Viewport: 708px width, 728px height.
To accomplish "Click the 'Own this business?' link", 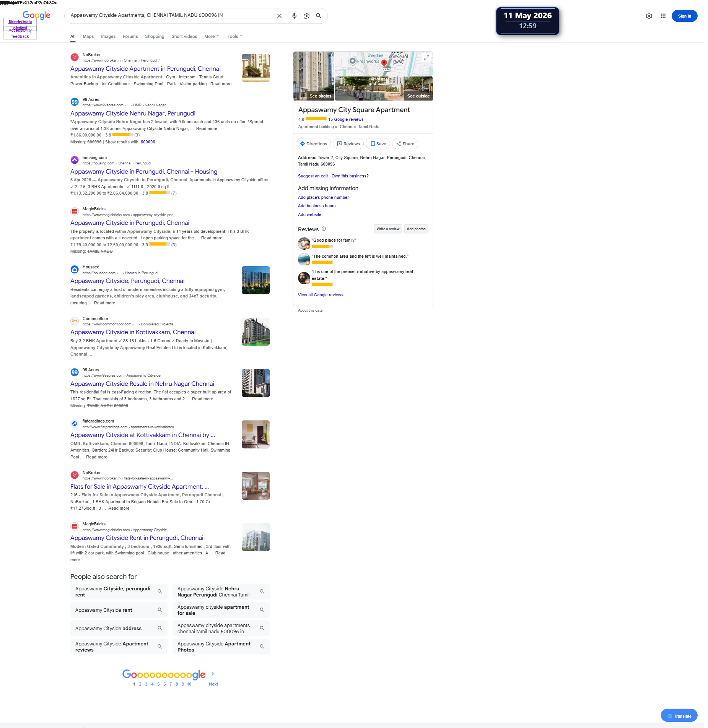I will point(350,176).
